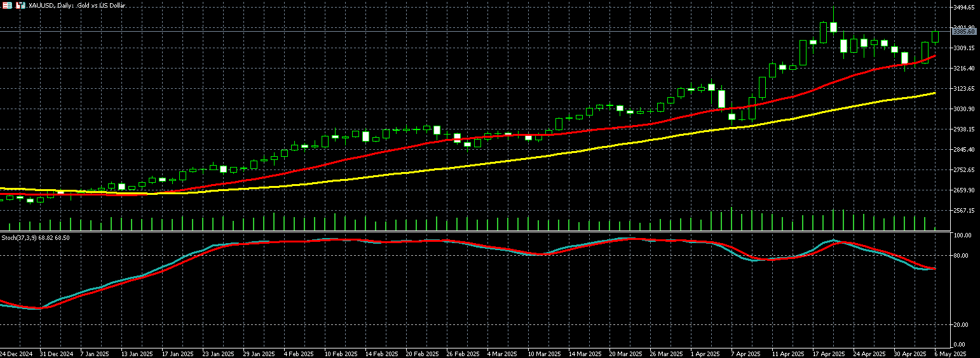This screenshot has height=358, width=980.
Task: Click the 17 Apr 2025 date label
Action: tap(829, 354)
